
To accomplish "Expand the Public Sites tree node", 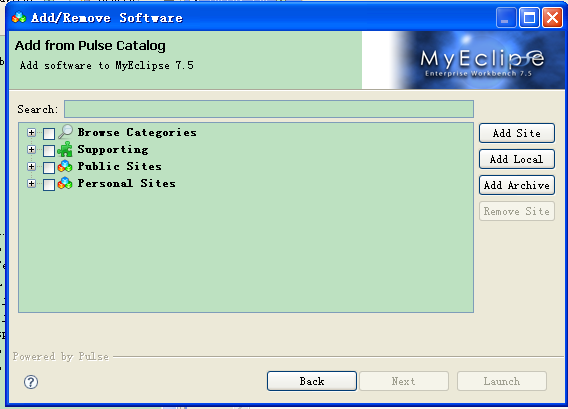I will coord(32,166).
